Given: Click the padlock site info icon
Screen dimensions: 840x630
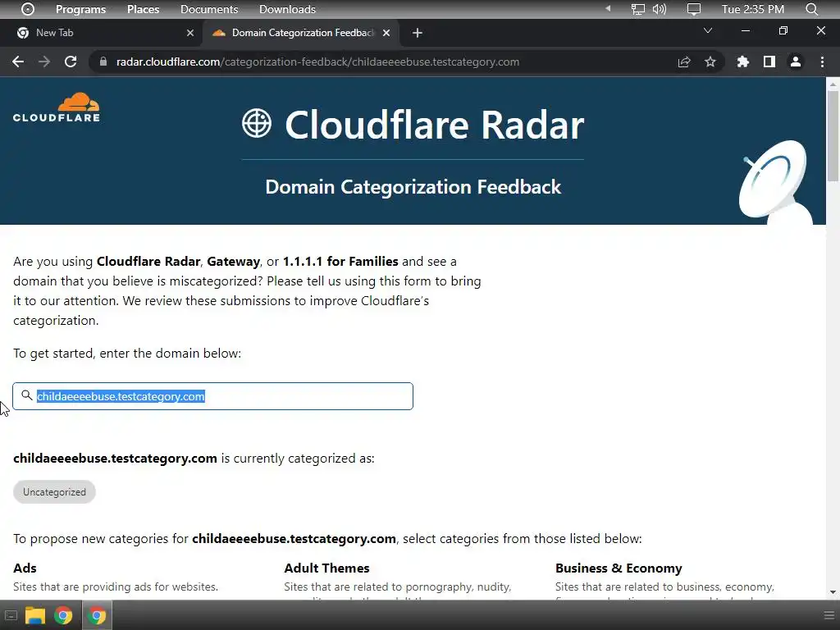Looking at the screenshot, I should tap(103, 62).
